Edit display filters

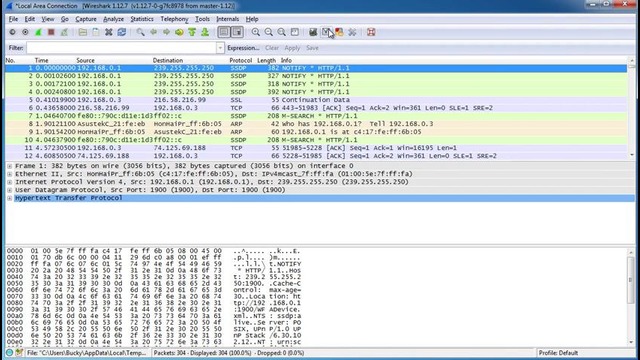tap(326, 32)
